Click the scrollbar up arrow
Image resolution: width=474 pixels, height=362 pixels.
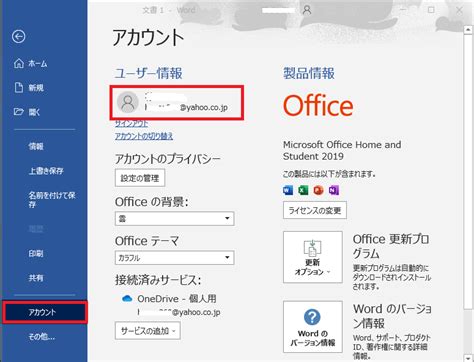point(468,29)
